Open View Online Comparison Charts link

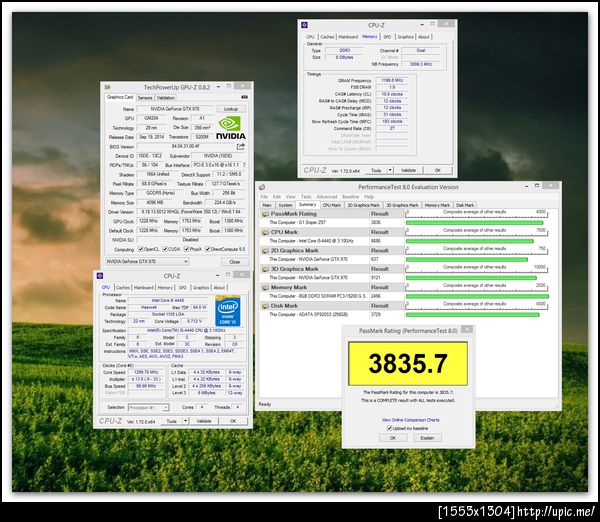pyautogui.click(x=411, y=420)
